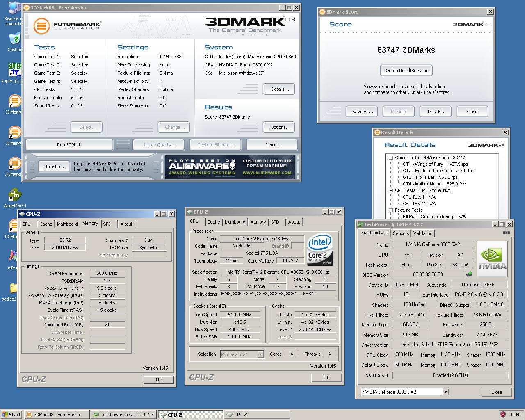Open the Risorse del computer desktop icon
Image resolution: width=525 pixels, height=420 pixels.
14,8
